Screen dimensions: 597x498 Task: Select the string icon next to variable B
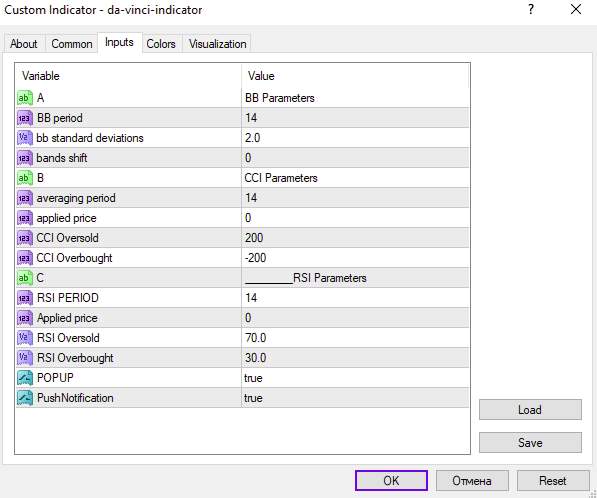click(x=25, y=178)
